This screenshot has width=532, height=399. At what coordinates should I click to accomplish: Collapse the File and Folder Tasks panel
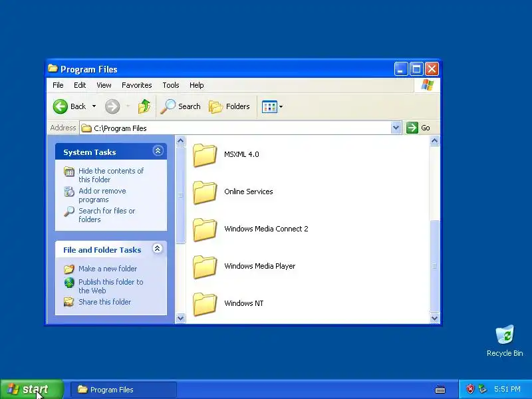pyautogui.click(x=157, y=249)
